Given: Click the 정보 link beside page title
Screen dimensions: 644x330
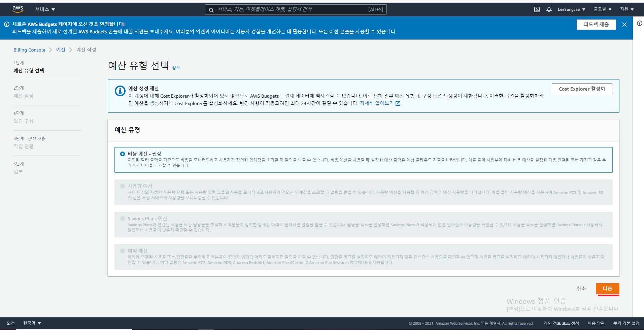Looking at the screenshot, I should [x=176, y=68].
